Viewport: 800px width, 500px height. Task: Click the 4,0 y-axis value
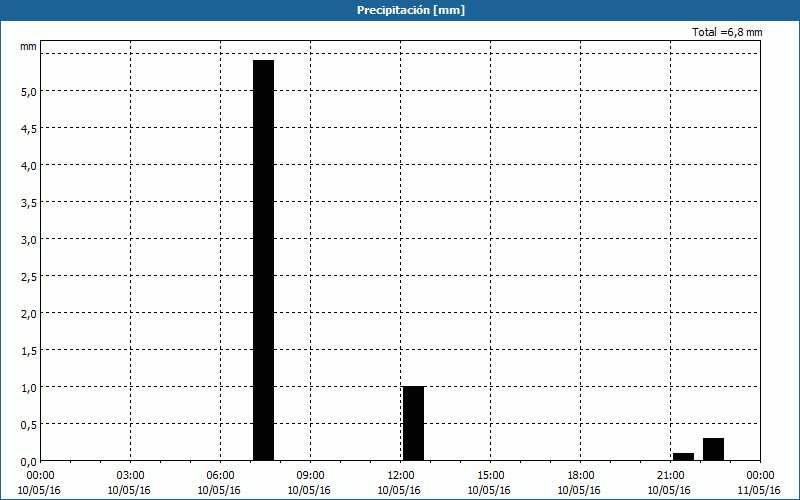pos(29,166)
